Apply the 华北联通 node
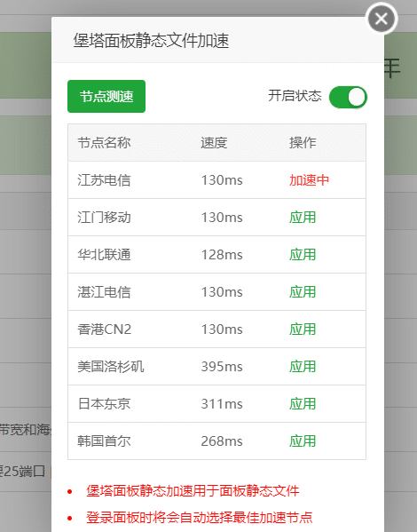Viewport: 417px width, 532px height. 303,255
